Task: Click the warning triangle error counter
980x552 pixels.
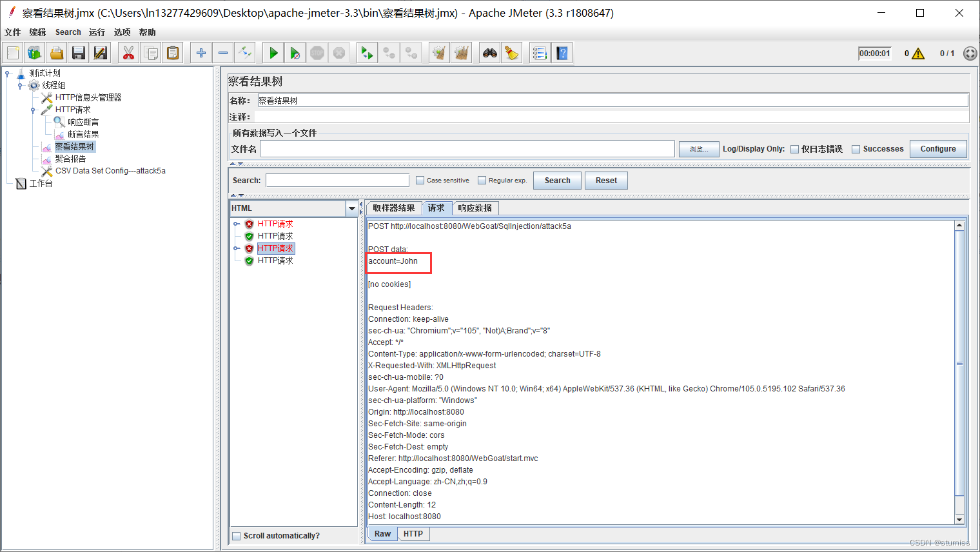Action: tap(918, 54)
